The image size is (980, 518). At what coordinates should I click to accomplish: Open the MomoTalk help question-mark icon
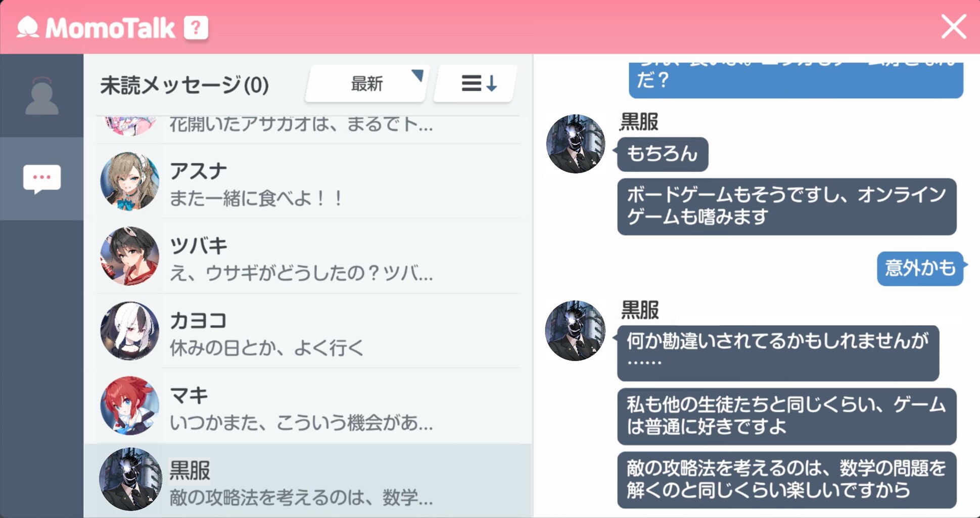(196, 27)
